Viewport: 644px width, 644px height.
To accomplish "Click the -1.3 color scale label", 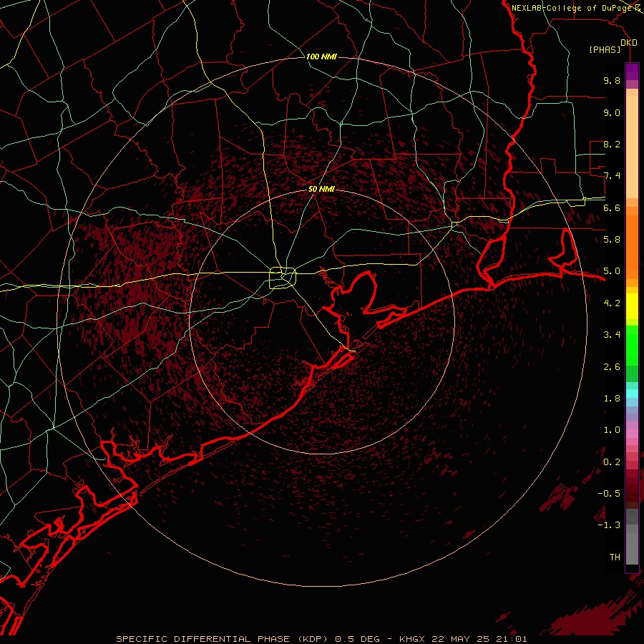I will (x=609, y=525).
